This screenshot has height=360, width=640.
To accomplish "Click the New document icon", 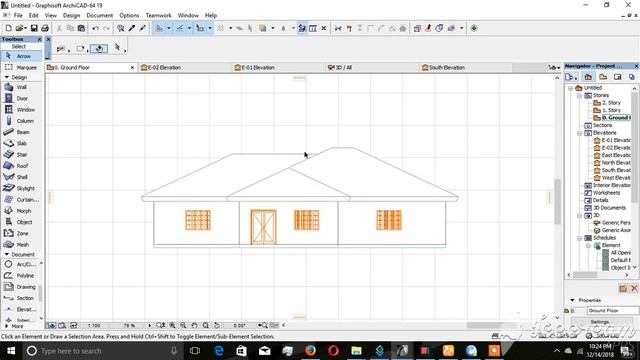I will [8, 28].
